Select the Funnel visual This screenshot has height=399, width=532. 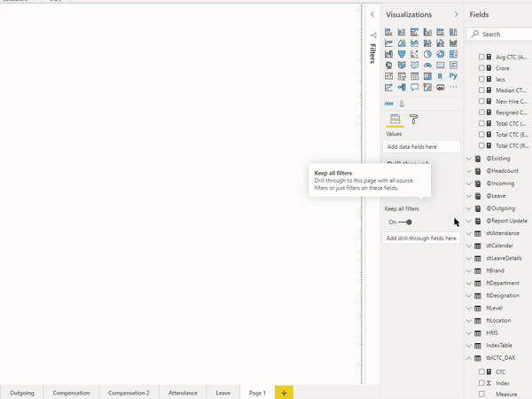coord(402,54)
